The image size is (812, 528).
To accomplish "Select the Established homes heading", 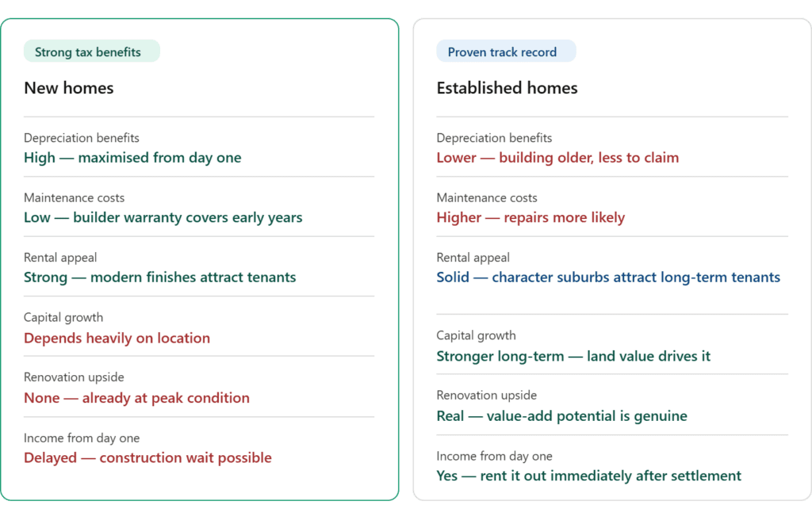I will pos(507,88).
